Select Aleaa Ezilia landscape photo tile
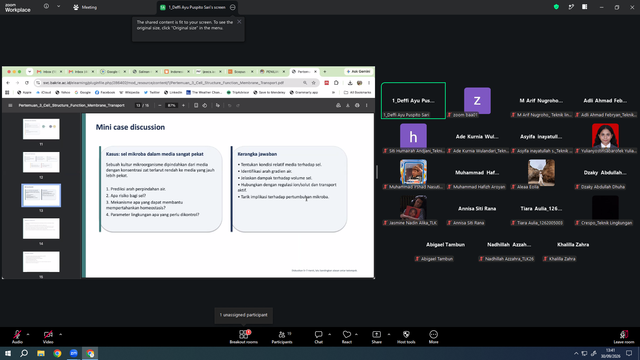Screen dimensions: 640x360 coord(541,173)
